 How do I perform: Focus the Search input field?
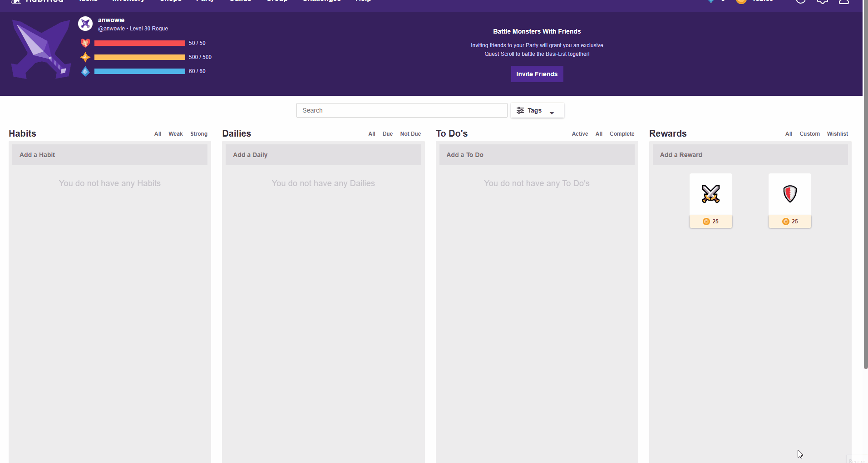pyautogui.click(x=402, y=110)
